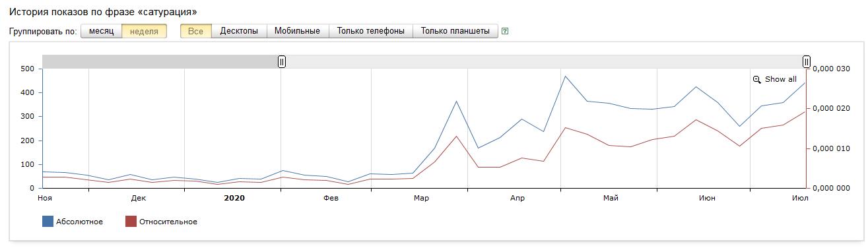Select the Все device filter
This screenshot has width=868, height=250.
(x=196, y=31)
